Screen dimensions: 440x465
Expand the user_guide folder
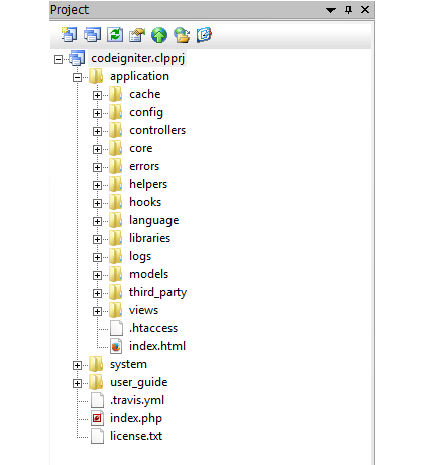(77, 383)
